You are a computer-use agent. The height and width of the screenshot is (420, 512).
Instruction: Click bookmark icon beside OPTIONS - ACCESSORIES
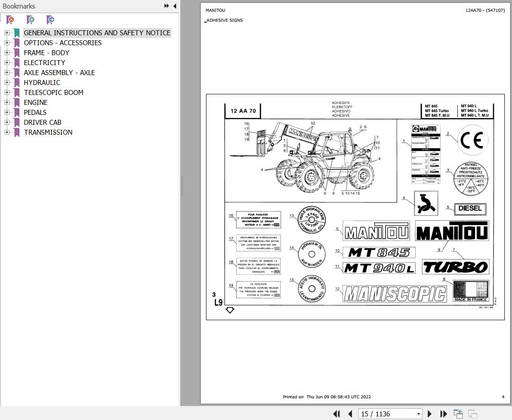pos(17,43)
